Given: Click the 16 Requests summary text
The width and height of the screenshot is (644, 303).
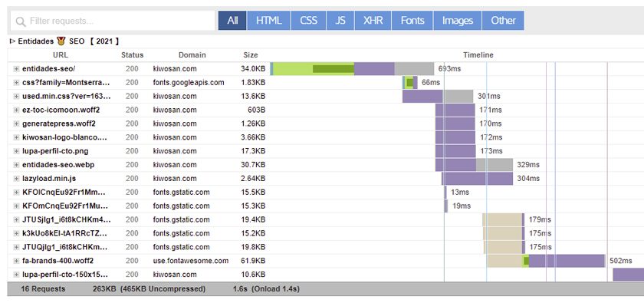Looking at the screenshot, I should pyautogui.click(x=43, y=289).
